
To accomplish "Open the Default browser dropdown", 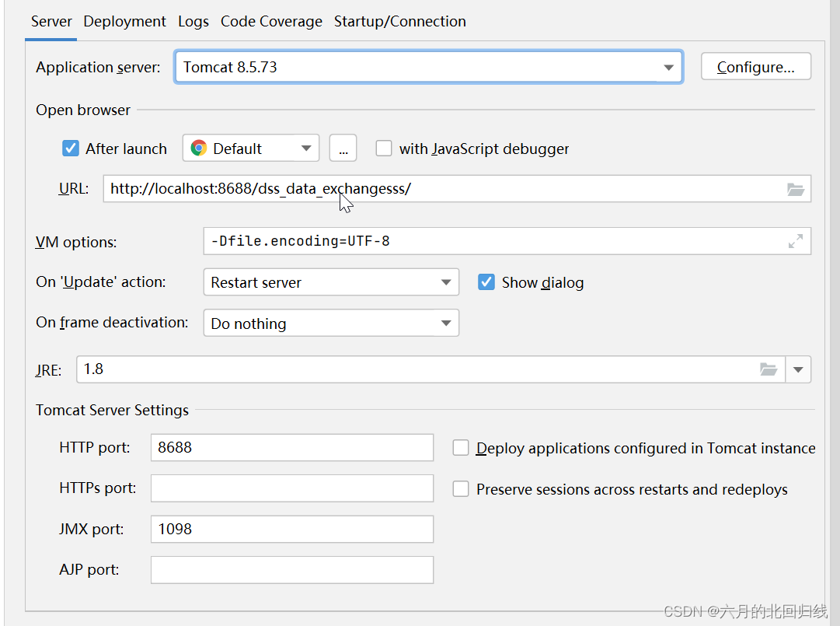I will coord(251,149).
